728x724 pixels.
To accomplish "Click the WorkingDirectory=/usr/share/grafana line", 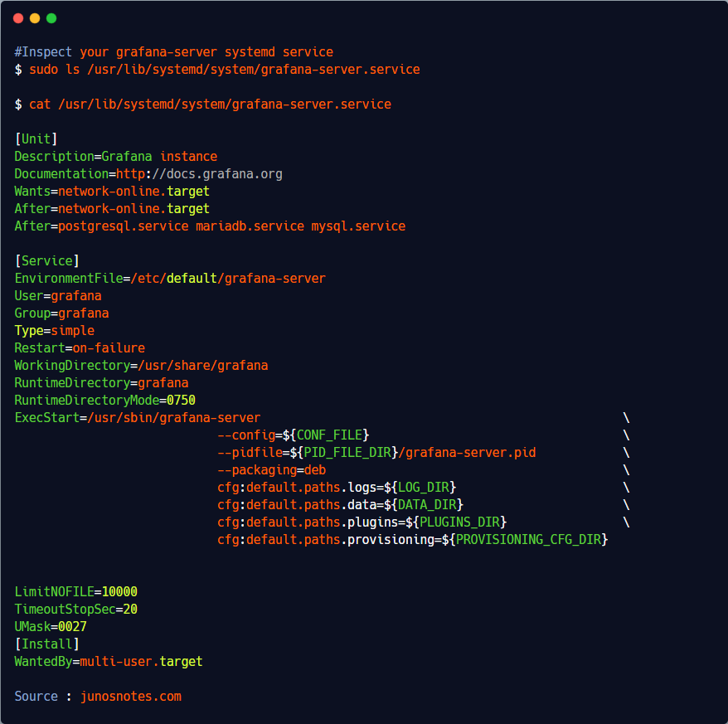I will coord(141,366).
